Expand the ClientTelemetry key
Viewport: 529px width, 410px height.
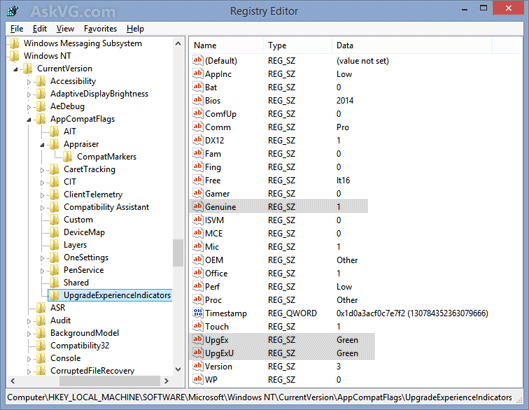pyautogui.click(x=42, y=195)
